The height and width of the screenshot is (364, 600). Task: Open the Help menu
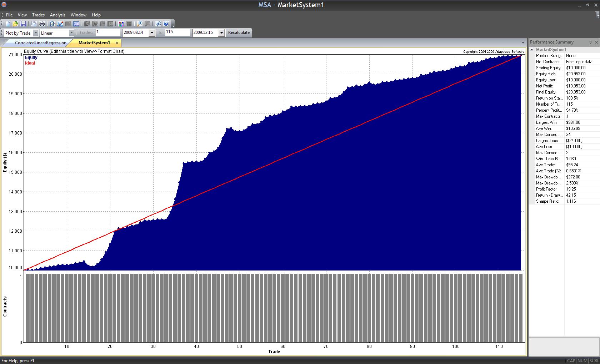click(96, 15)
